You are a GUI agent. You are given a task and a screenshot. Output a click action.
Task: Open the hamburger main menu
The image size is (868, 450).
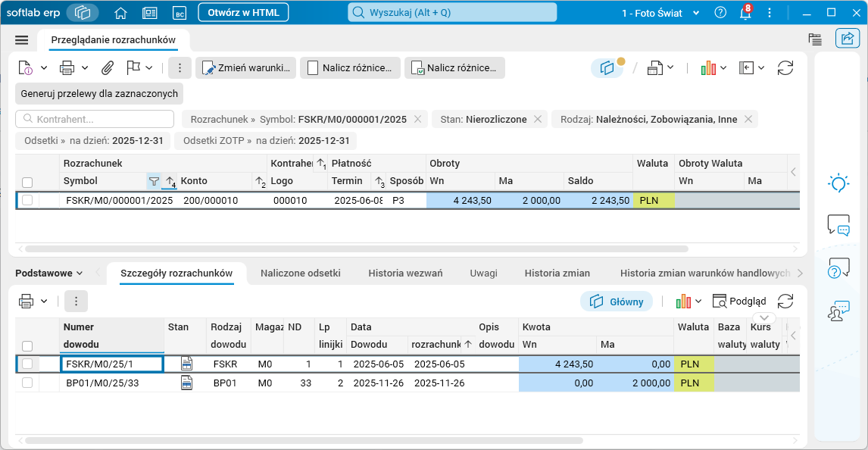tap(22, 40)
